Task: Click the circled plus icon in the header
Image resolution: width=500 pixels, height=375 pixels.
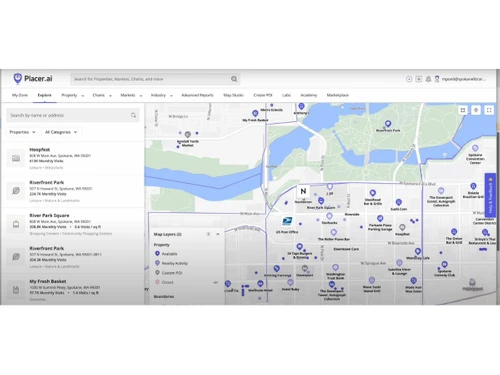Action: (x=409, y=79)
